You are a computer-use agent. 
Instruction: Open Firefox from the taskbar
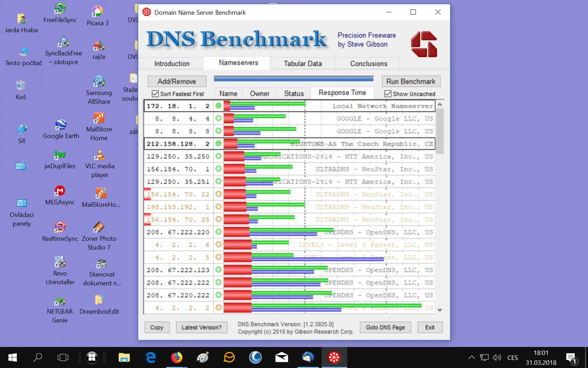tap(177, 357)
